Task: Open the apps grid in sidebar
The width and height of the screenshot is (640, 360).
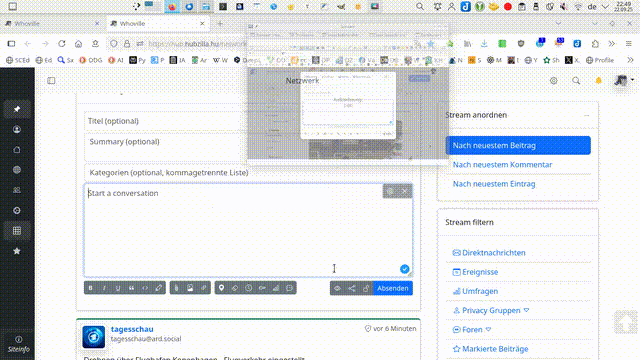Action: [x=17, y=231]
